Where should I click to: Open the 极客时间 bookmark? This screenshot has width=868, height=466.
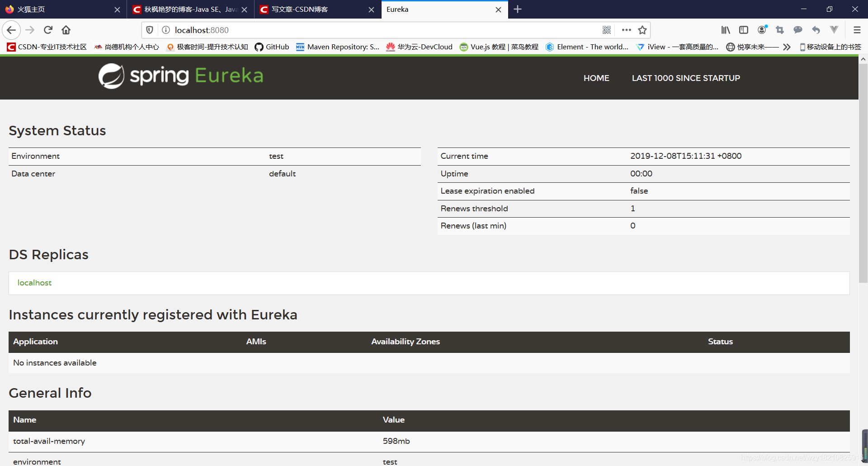point(208,47)
